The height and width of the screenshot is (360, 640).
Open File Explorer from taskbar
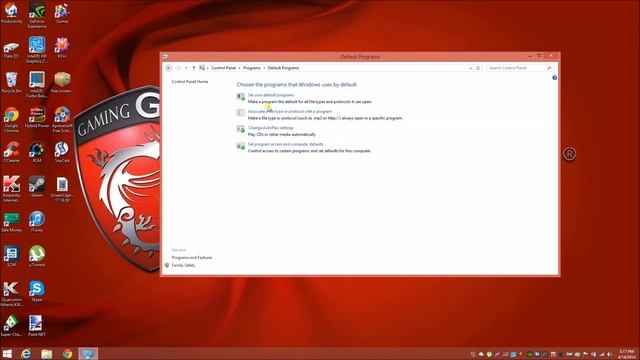click(x=47, y=354)
